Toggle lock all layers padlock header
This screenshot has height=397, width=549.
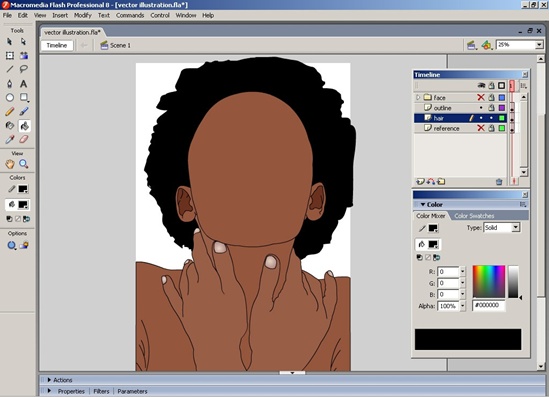[x=492, y=85]
